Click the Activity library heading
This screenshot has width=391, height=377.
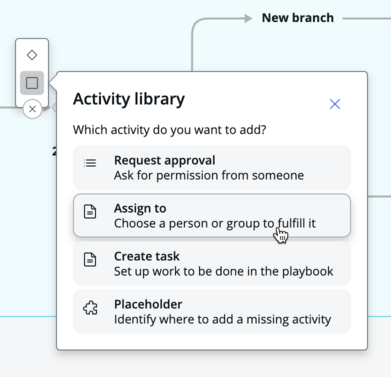[x=129, y=99]
